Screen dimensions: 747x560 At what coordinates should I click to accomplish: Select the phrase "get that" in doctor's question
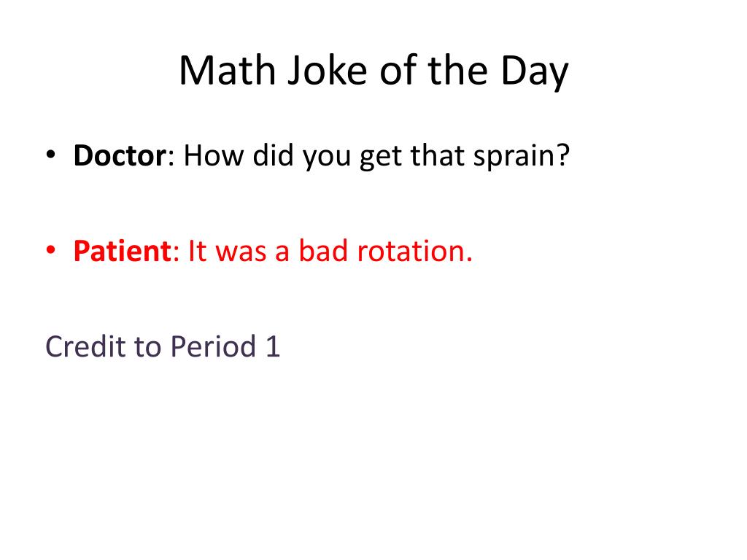412,157
